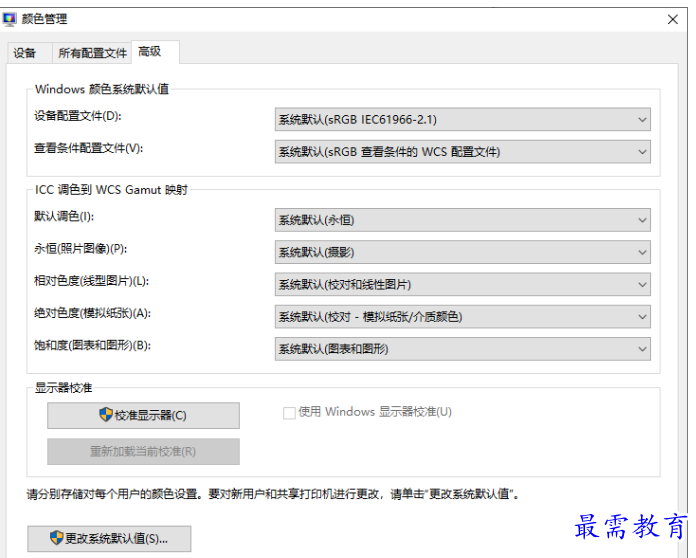The height and width of the screenshot is (558, 696).
Task: Click the 永恒(照片图像)(P): label
Action: (81, 249)
